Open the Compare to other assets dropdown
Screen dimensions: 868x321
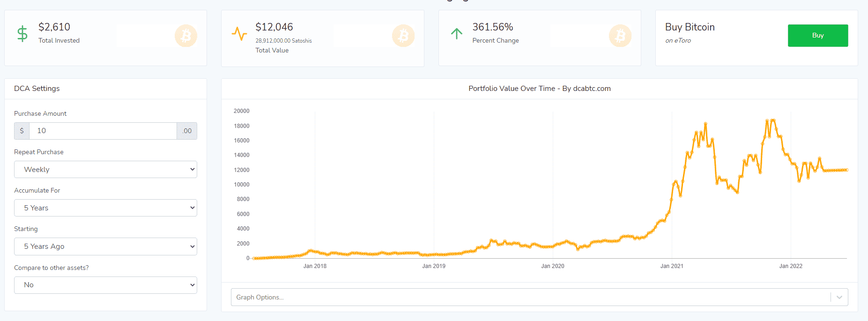105,285
